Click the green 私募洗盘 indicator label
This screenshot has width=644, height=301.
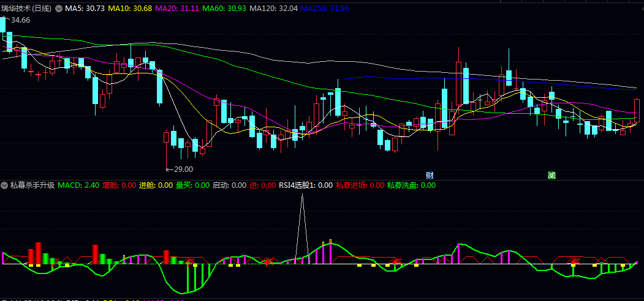pos(411,185)
